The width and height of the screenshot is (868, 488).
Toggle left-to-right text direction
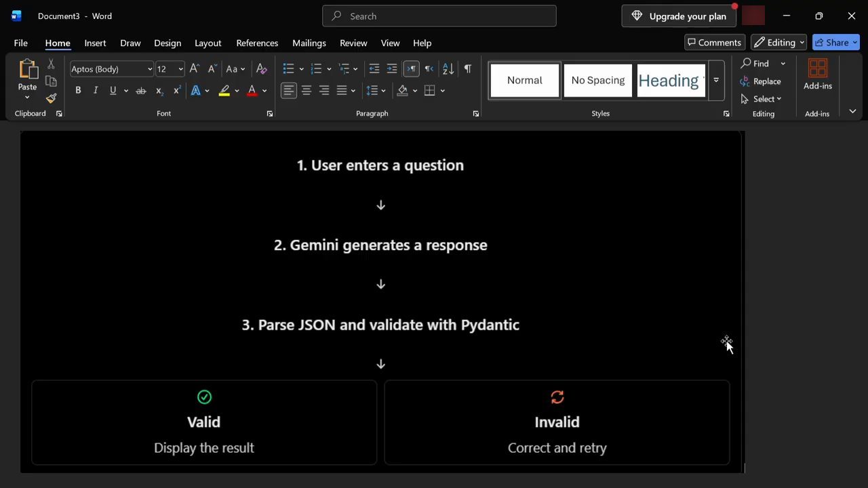point(411,68)
